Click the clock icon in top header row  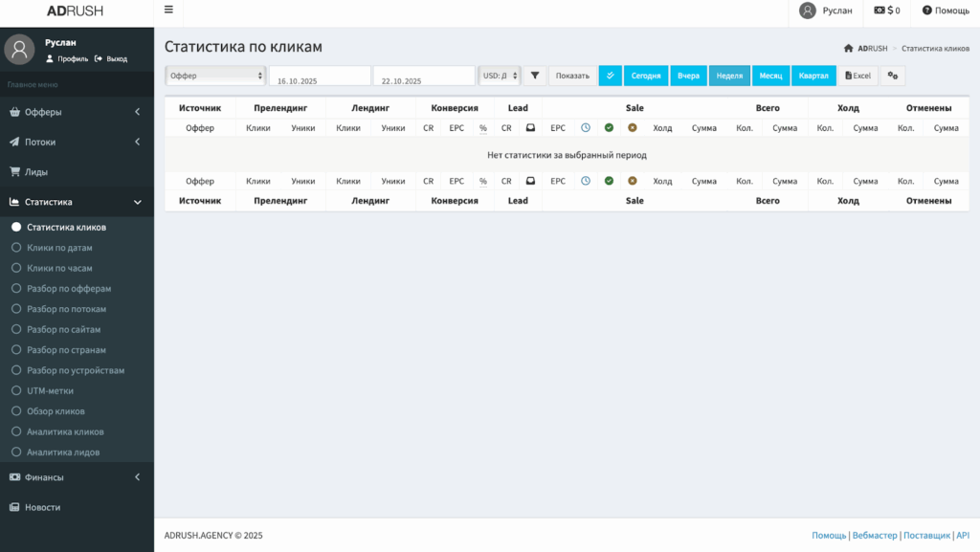click(586, 127)
